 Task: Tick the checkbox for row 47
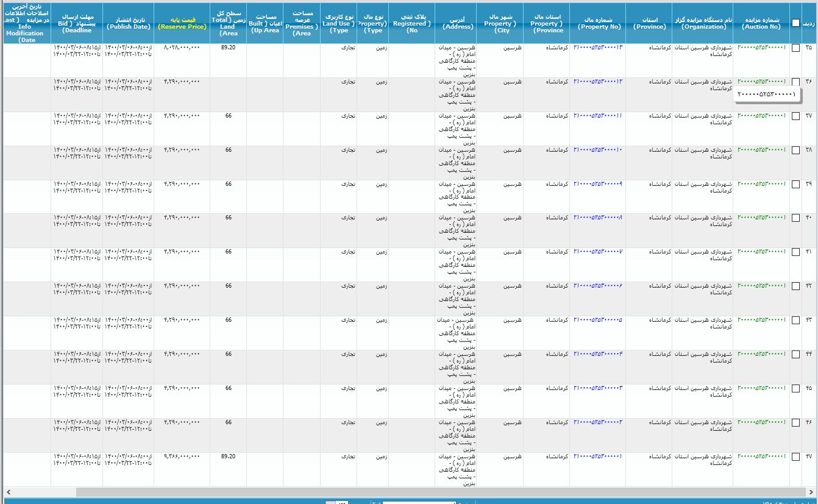[x=795, y=456]
